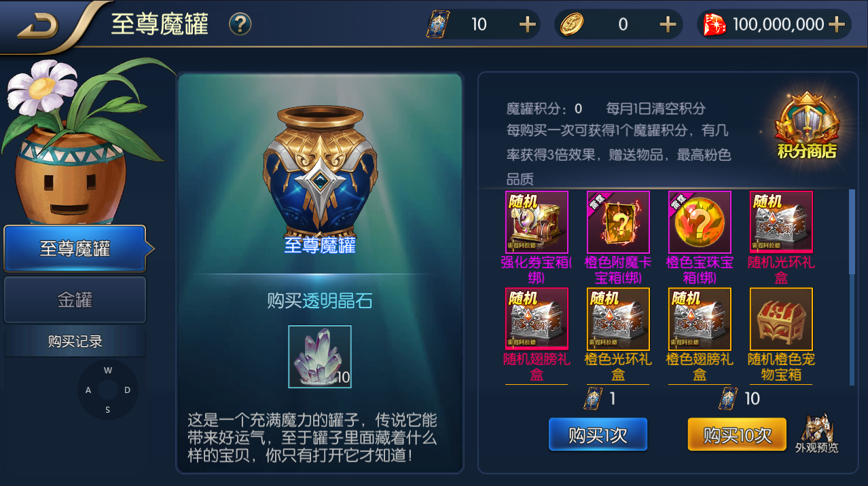Switch to the 金罐 tab
The height and width of the screenshot is (486, 868).
[75, 300]
